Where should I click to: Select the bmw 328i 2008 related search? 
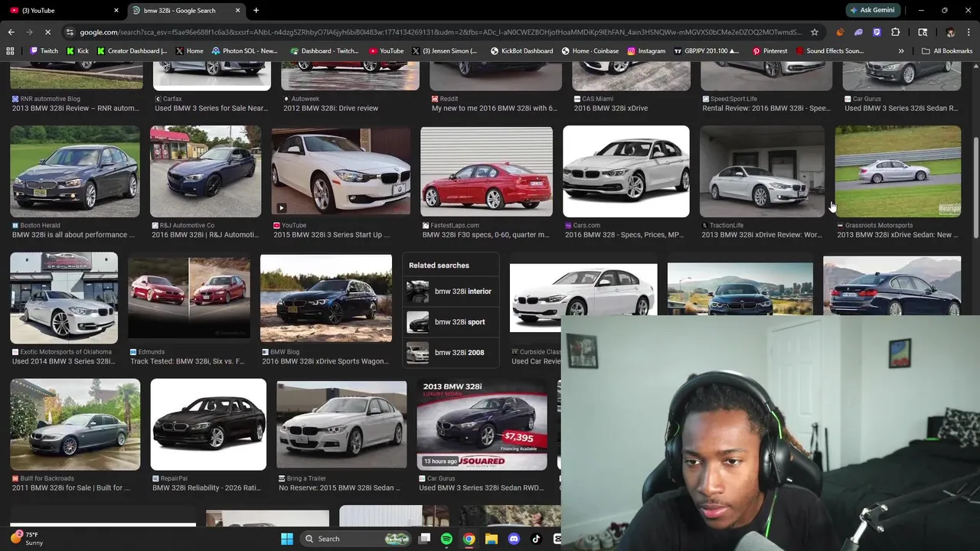coord(450,353)
